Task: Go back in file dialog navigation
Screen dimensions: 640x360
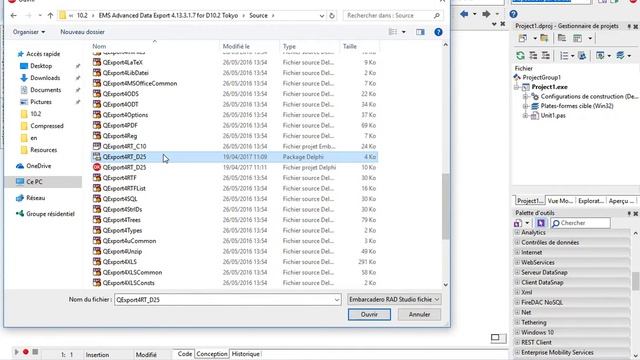Action: (13, 16)
